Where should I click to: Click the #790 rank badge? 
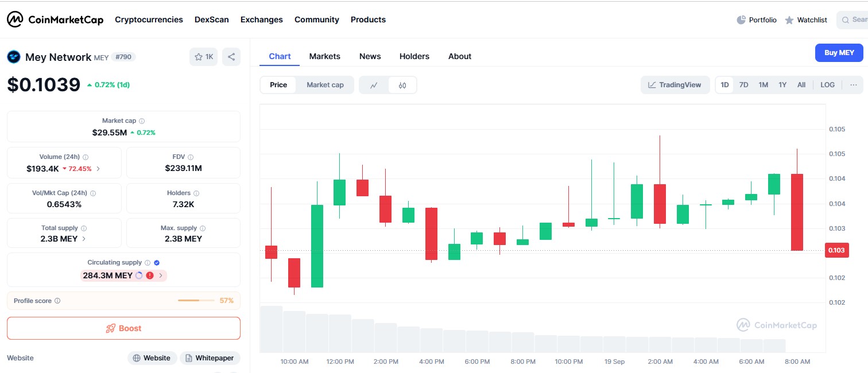123,57
